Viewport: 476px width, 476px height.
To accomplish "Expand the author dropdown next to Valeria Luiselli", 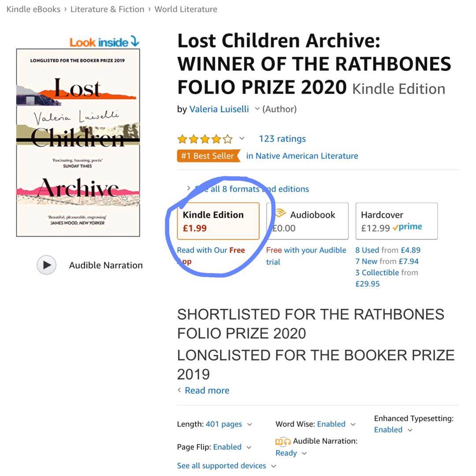I will click(257, 109).
